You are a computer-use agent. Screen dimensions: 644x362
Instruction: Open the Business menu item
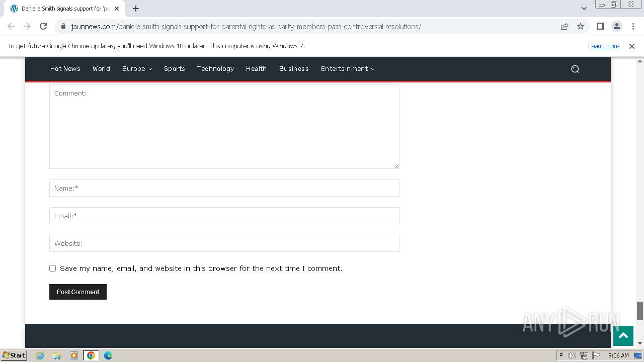[x=294, y=69]
